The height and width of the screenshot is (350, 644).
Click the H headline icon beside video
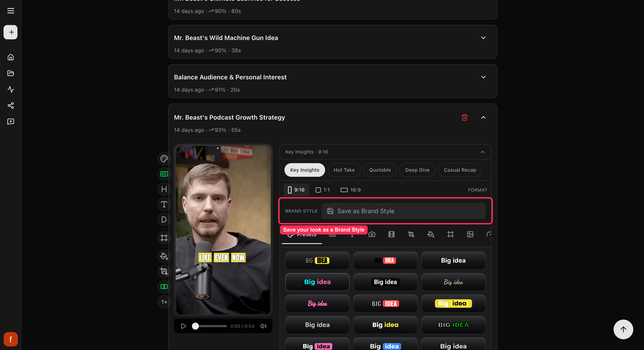164,189
